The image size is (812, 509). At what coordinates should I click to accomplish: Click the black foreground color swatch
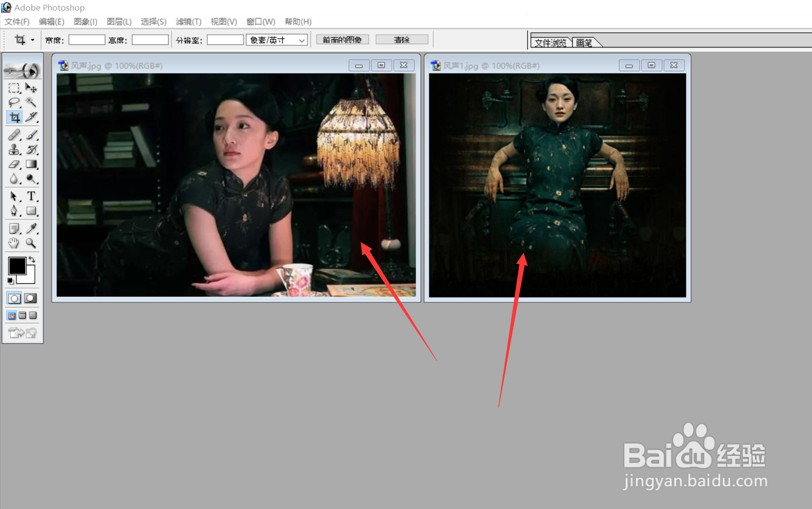tap(16, 266)
